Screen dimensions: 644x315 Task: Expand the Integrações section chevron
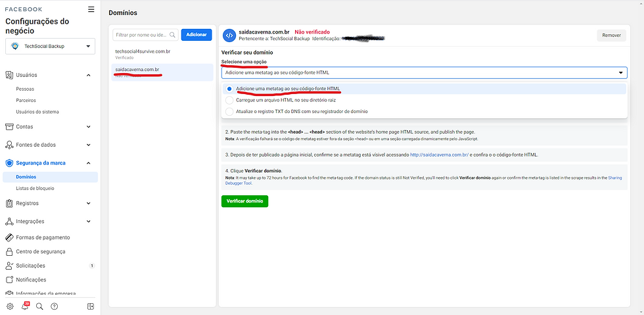pyautogui.click(x=88, y=221)
